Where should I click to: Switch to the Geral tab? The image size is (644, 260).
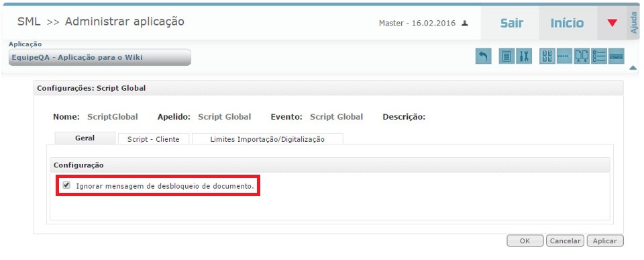click(x=85, y=138)
